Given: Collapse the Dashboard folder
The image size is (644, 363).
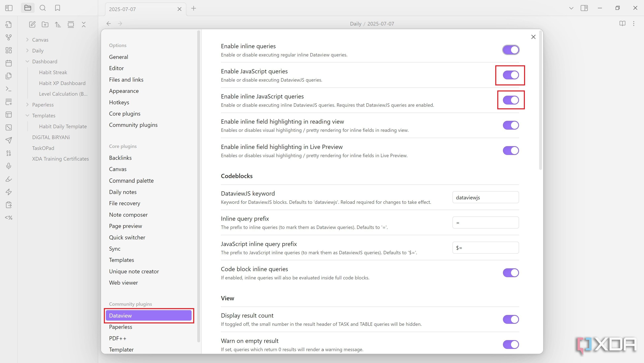Looking at the screenshot, I should (27, 62).
